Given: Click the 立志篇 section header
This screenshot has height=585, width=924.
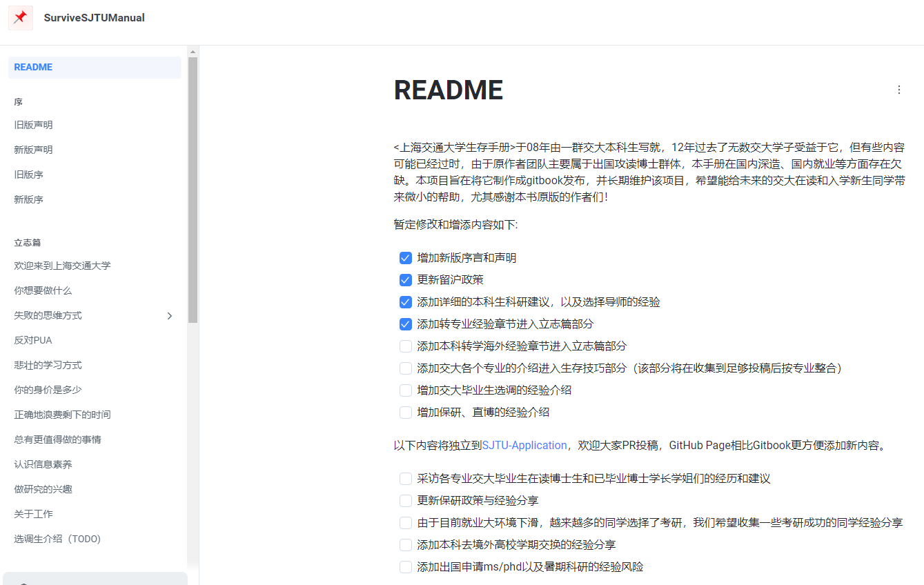Looking at the screenshot, I should (x=28, y=243).
